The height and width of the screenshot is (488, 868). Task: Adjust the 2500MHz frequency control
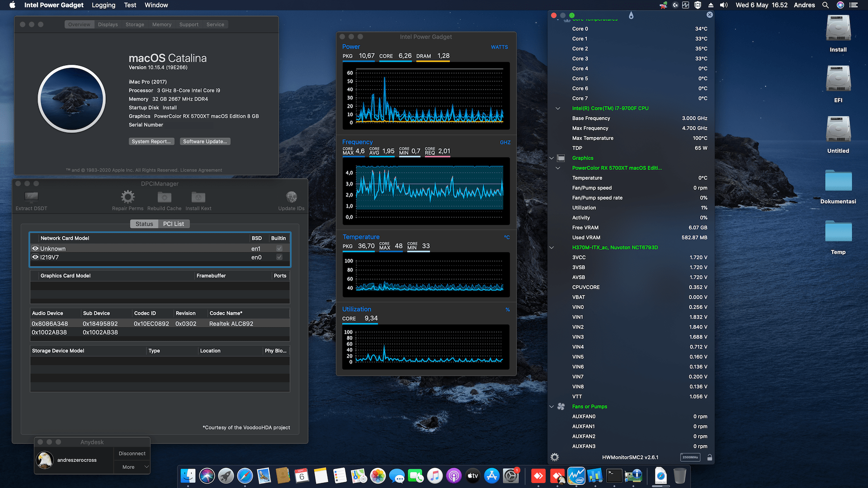[x=690, y=457]
